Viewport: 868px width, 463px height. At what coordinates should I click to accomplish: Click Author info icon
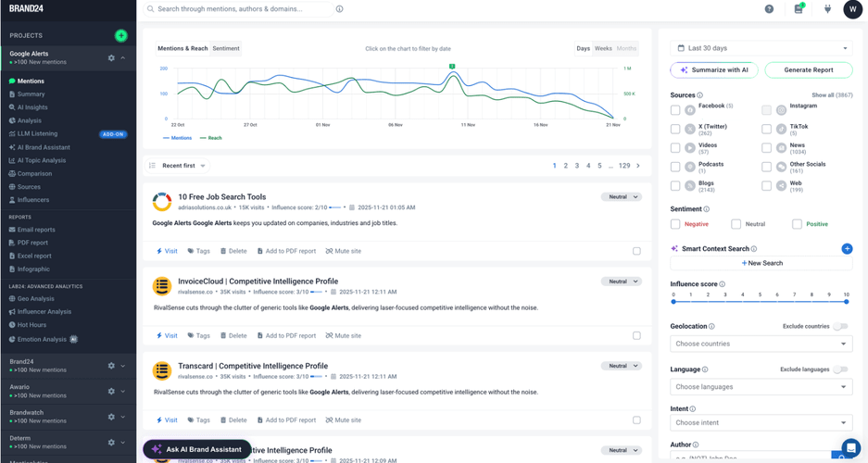(x=696, y=444)
